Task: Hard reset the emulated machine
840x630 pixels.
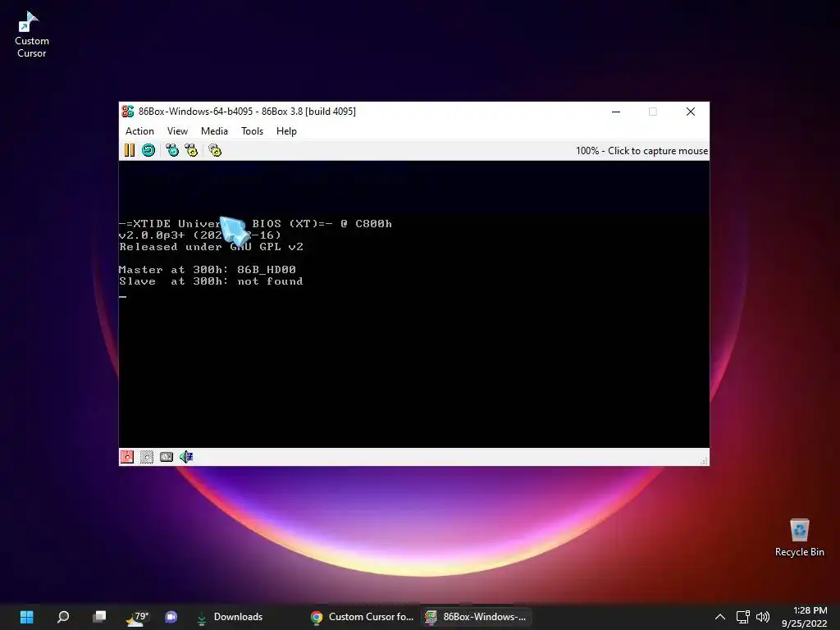Action: 148,151
